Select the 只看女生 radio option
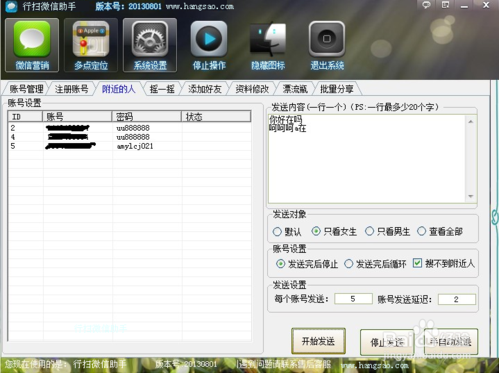Viewport: 499px width, 373px height. [x=334, y=231]
